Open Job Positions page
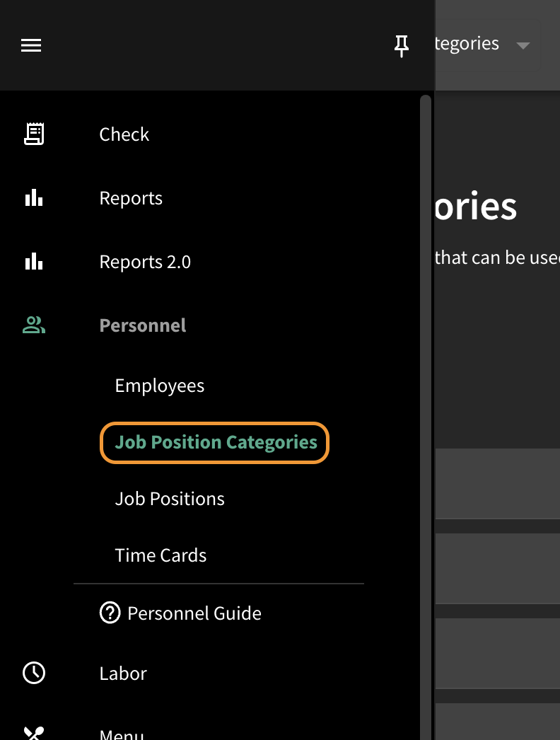Viewport: 560px width, 740px height. coord(170,499)
